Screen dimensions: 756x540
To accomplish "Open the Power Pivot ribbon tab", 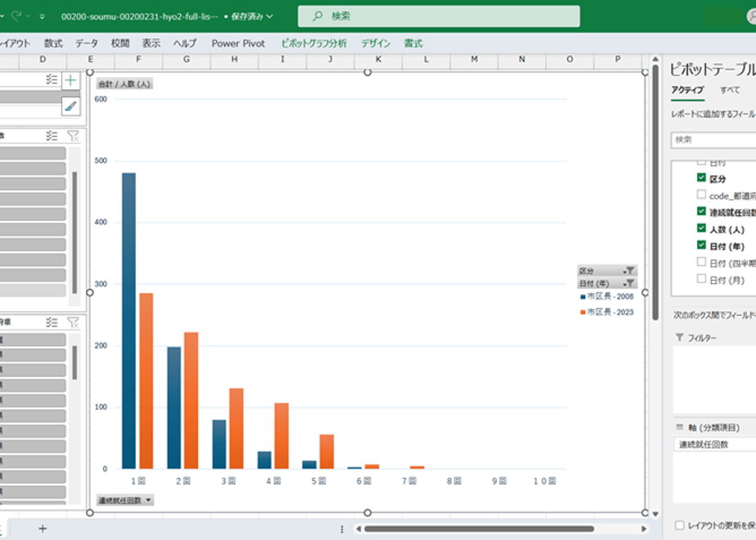I will click(x=238, y=43).
